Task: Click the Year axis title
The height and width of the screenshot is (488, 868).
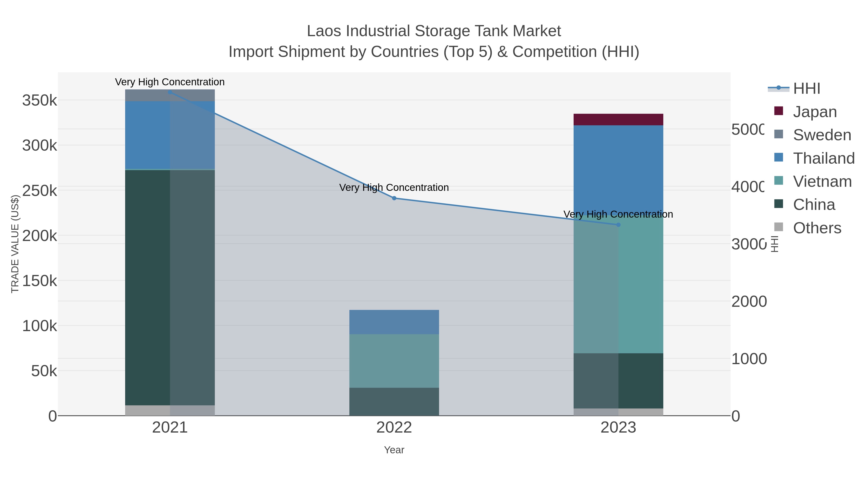Action: point(394,450)
